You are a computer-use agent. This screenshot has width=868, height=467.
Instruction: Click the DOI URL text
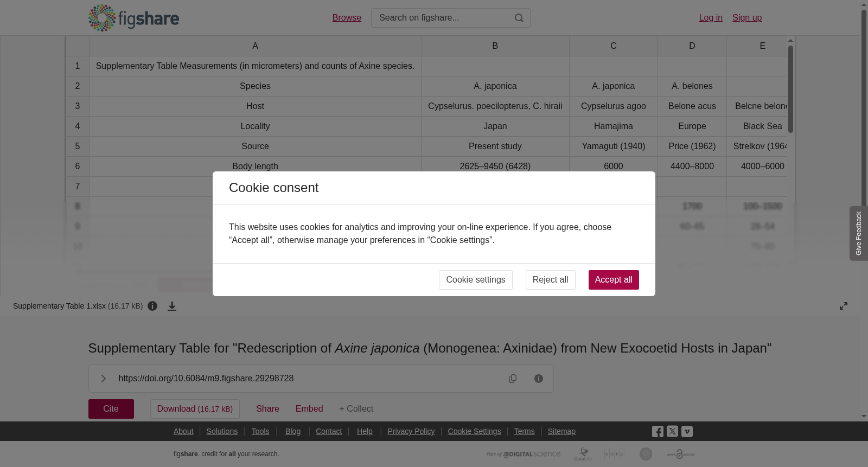(x=206, y=379)
